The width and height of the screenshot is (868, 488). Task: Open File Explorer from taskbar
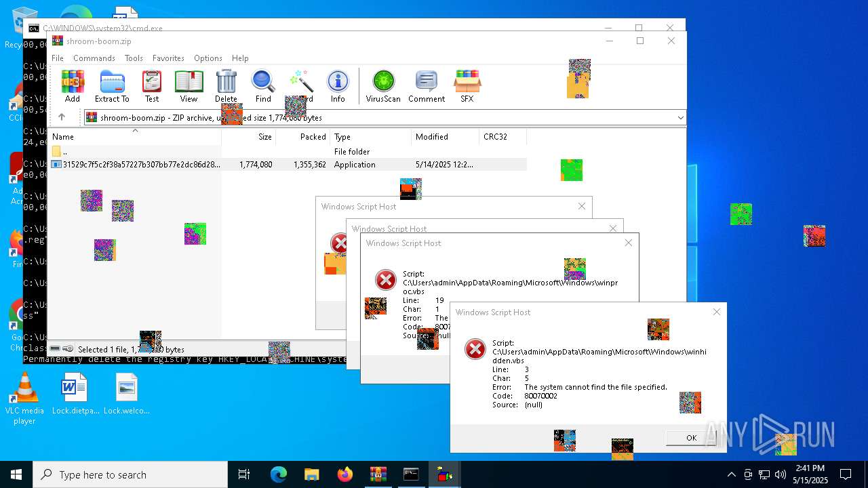click(311, 474)
